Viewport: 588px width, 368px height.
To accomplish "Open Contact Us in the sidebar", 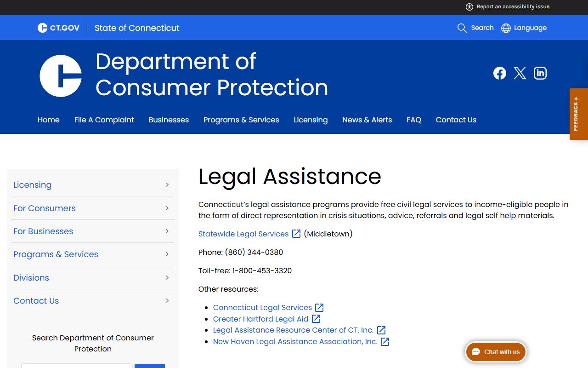I will click(x=36, y=300).
